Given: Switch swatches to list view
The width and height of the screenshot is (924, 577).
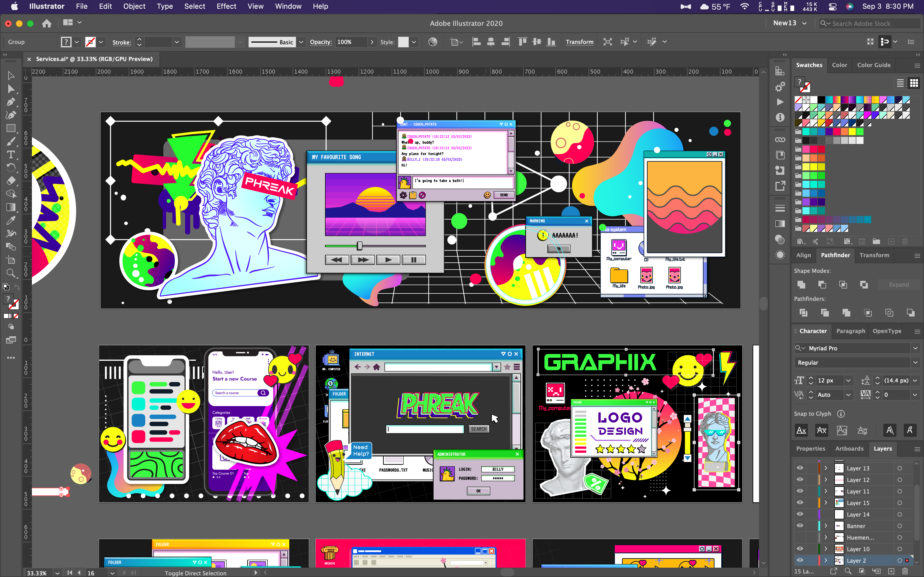Looking at the screenshot, I should click(x=900, y=83).
